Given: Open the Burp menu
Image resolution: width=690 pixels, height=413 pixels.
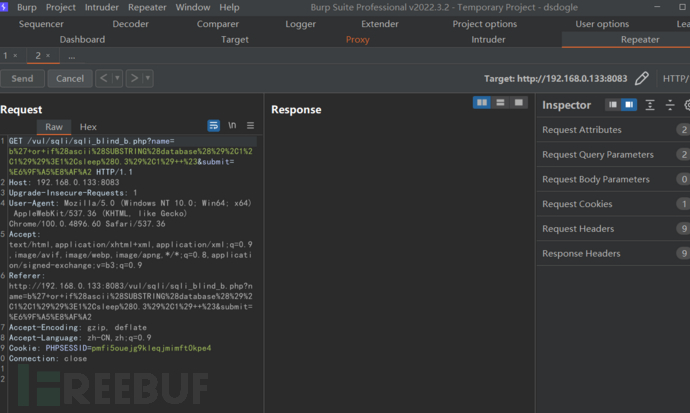Looking at the screenshot, I should click(27, 7).
